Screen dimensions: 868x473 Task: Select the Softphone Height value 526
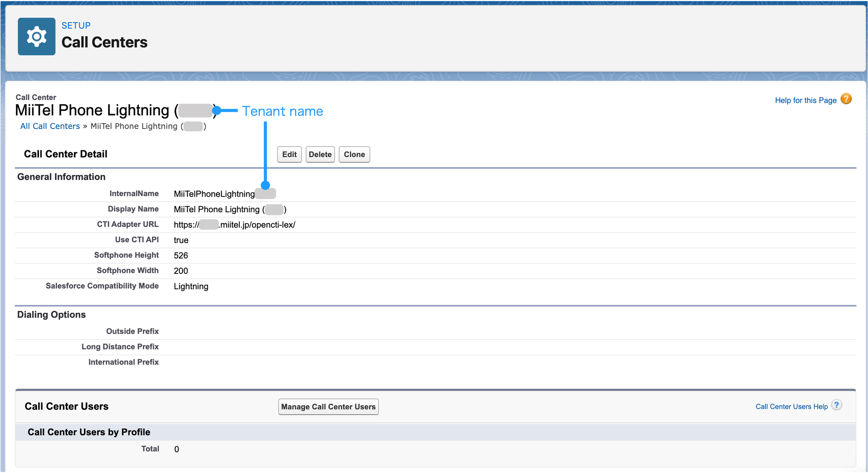[x=181, y=256]
